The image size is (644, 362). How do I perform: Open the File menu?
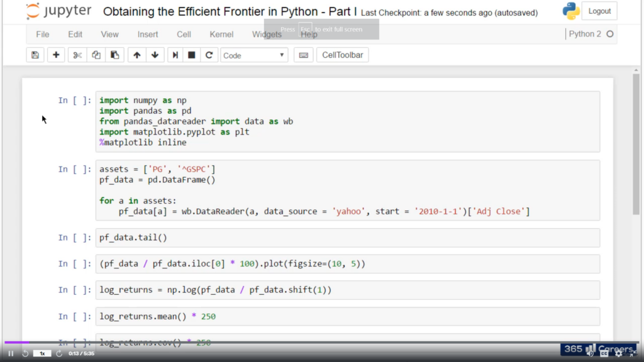[x=43, y=35]
